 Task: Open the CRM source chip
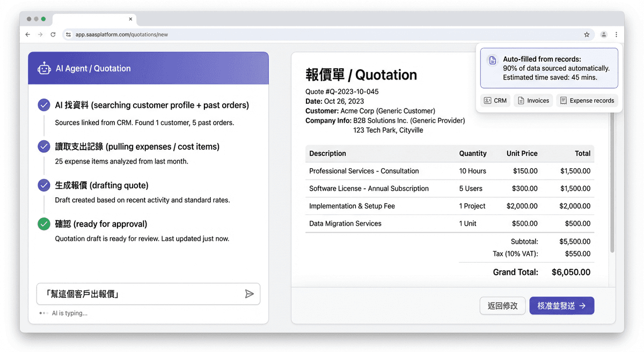coord(495,100)
